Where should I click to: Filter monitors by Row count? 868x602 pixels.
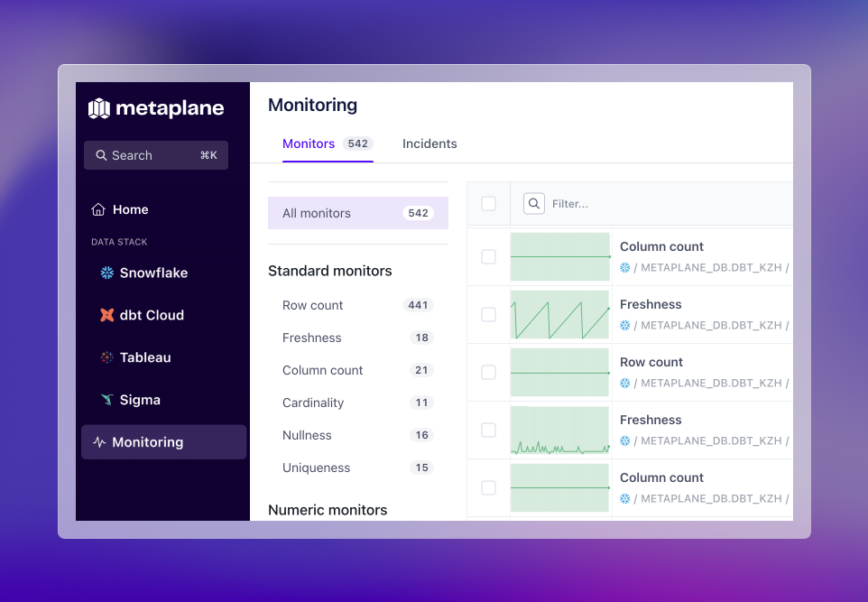[x=312, y=305]
